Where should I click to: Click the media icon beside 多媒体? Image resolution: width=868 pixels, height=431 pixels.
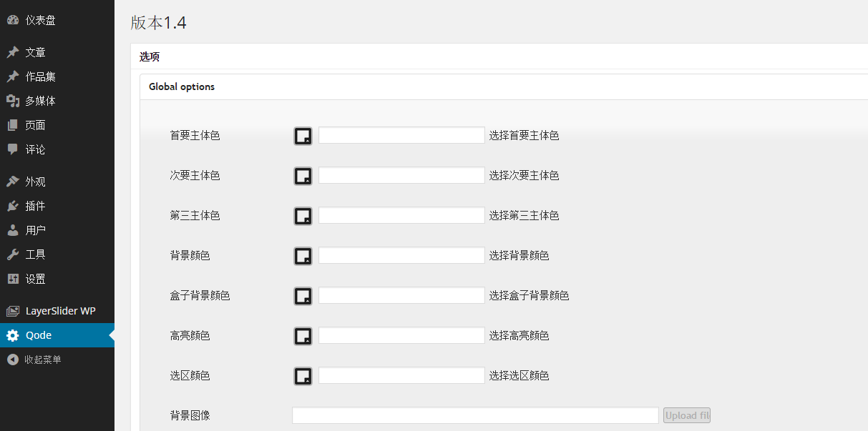(x=12, y=101)
